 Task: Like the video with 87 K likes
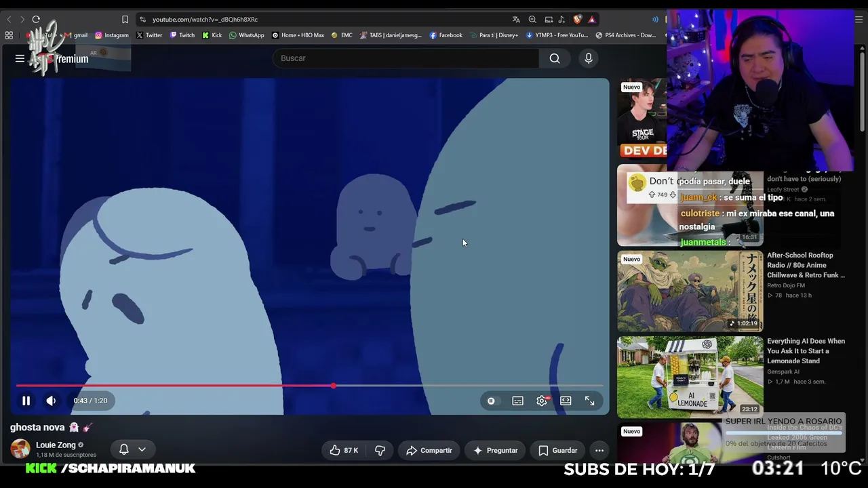[x=344, y=450]
